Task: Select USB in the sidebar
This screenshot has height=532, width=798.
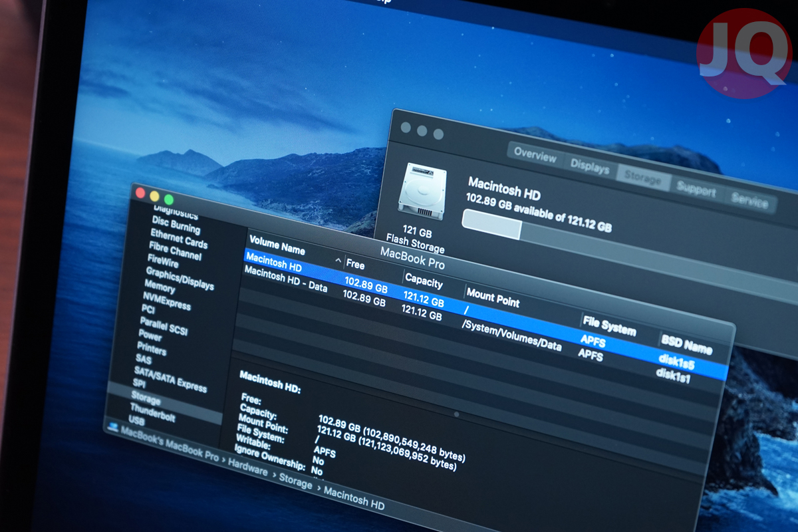Action: [136, 421]
